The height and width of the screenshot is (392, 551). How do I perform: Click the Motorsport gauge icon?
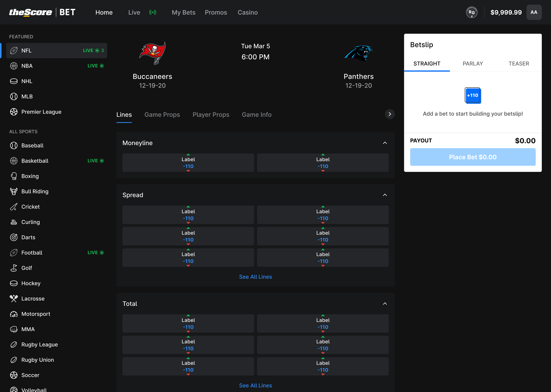pyautogui.click(x=14, y=314)
